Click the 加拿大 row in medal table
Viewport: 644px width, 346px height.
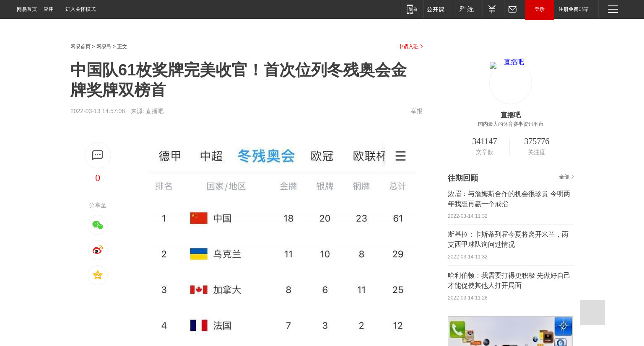[x=282, y=290]
